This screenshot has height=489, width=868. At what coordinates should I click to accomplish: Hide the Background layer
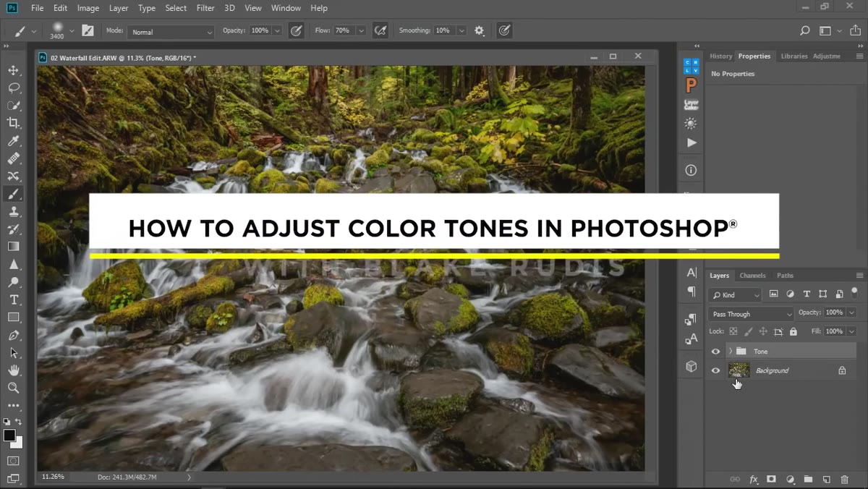pyautogui.click(x=716, y=370)
